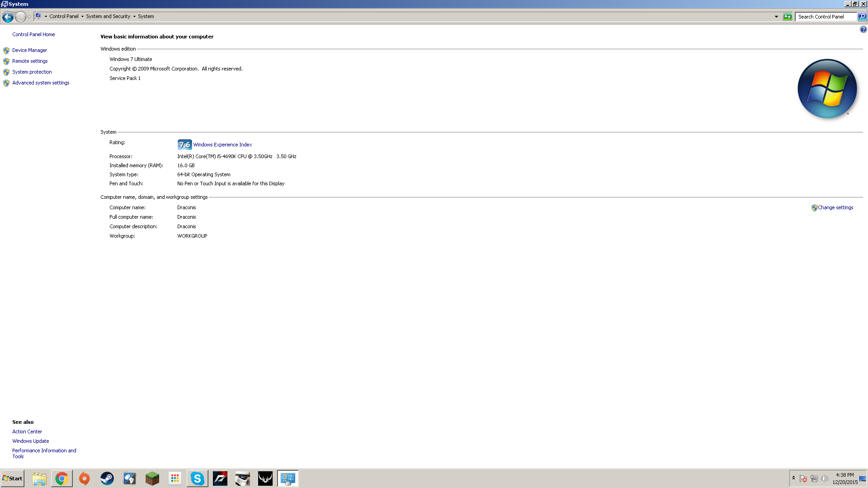The height and width of the screenshot is (488, 868).
Task: Open Help via the blue question mark
Action: 863,29
